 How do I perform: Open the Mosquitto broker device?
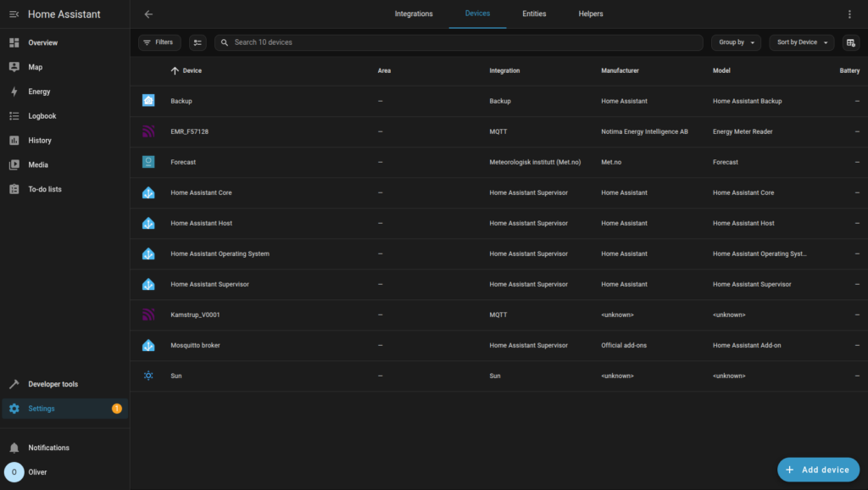click(x=195, y=346)
